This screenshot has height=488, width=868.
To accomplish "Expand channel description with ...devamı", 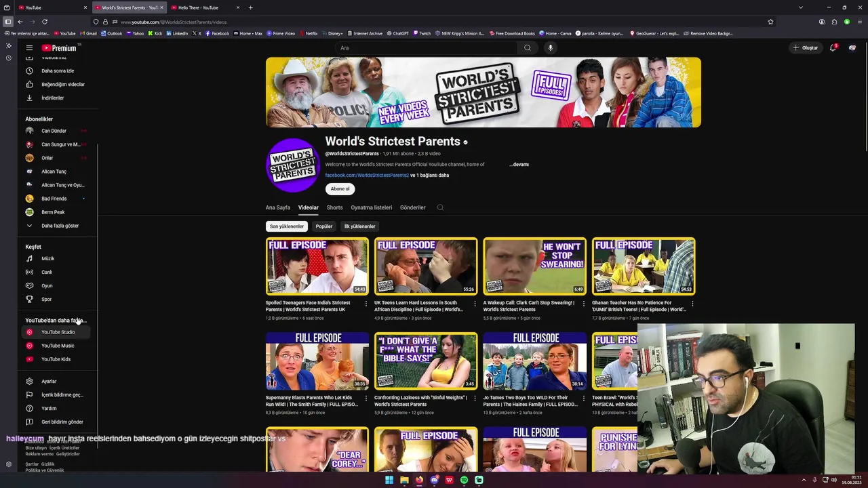I will (x=519, y=165).
